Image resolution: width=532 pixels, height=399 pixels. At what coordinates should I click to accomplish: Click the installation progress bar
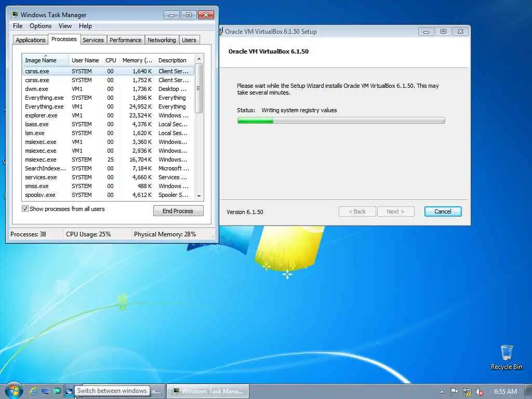(341, 120)
